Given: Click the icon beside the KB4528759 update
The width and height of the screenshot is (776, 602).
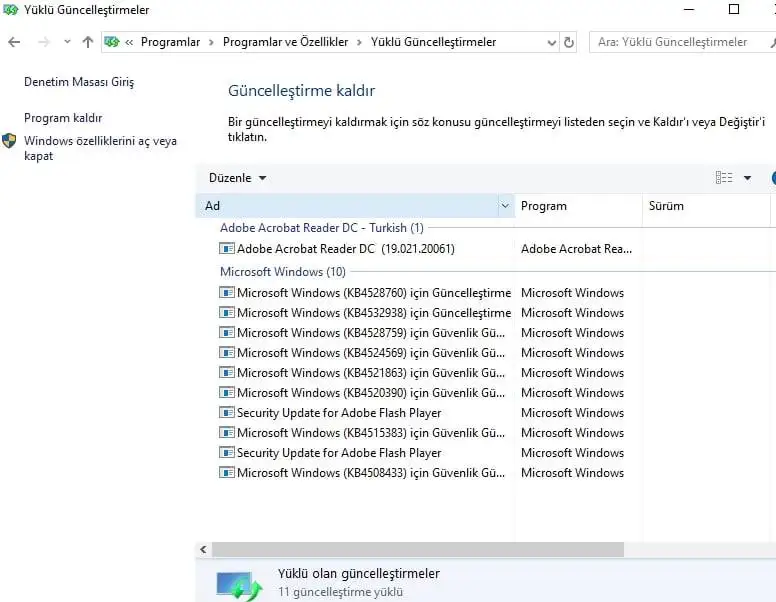Looking at the screenshot, I should pos(227,332).
